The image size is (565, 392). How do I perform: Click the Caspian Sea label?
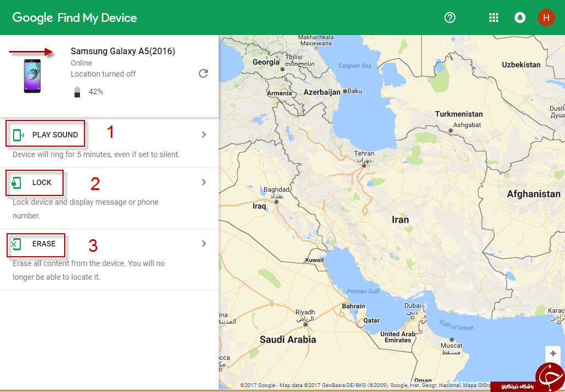tap(355, 66)
